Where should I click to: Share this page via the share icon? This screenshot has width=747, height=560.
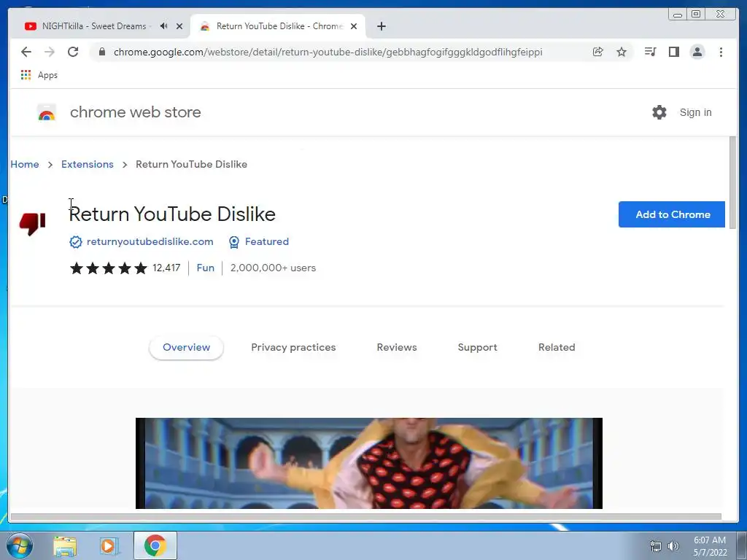tap(598, 52)
